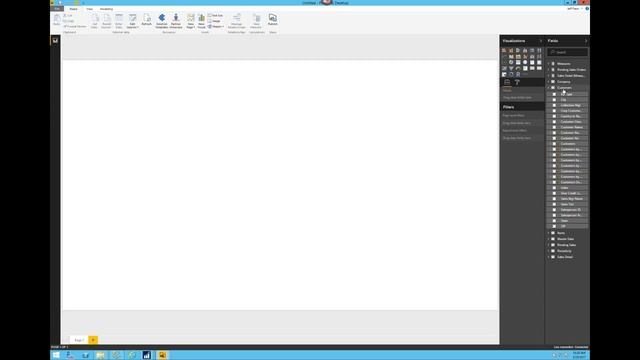Click the Image ribbon item
The image size is (640, 360).
(214, 21)
